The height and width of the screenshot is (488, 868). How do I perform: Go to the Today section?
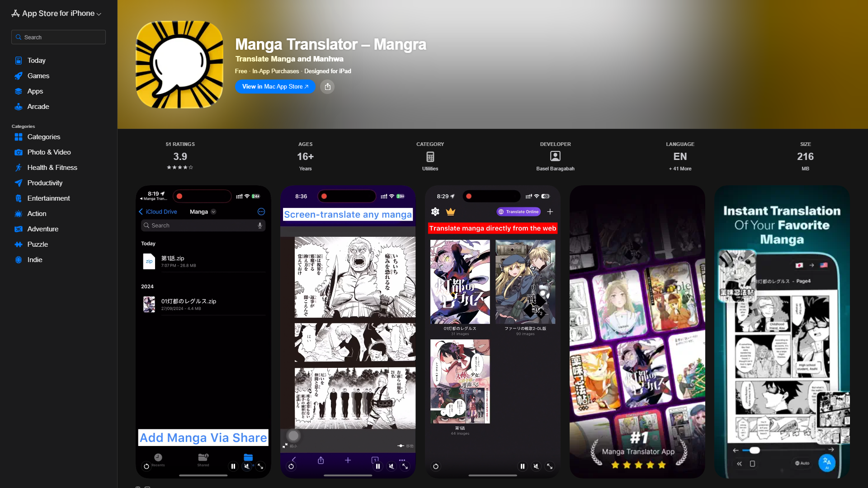pos(58,61)
